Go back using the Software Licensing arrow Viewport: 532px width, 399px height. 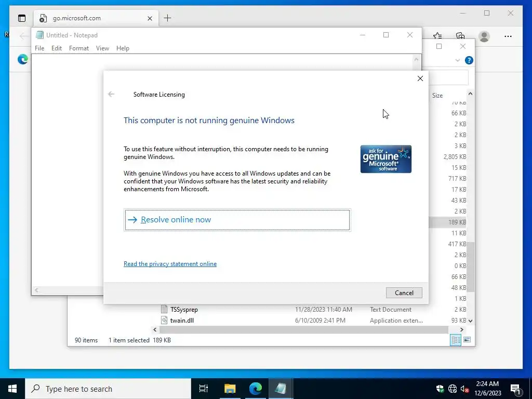111,95
